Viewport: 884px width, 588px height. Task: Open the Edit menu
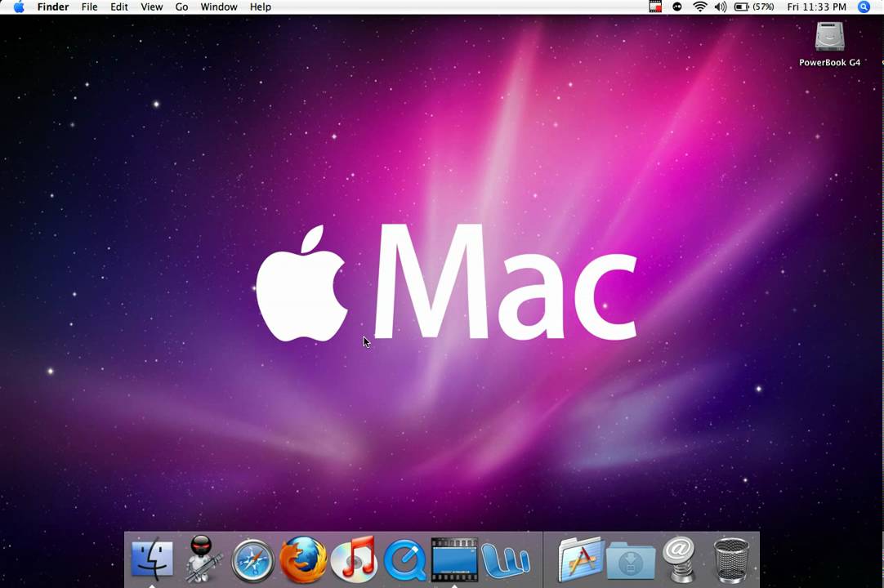119,7
